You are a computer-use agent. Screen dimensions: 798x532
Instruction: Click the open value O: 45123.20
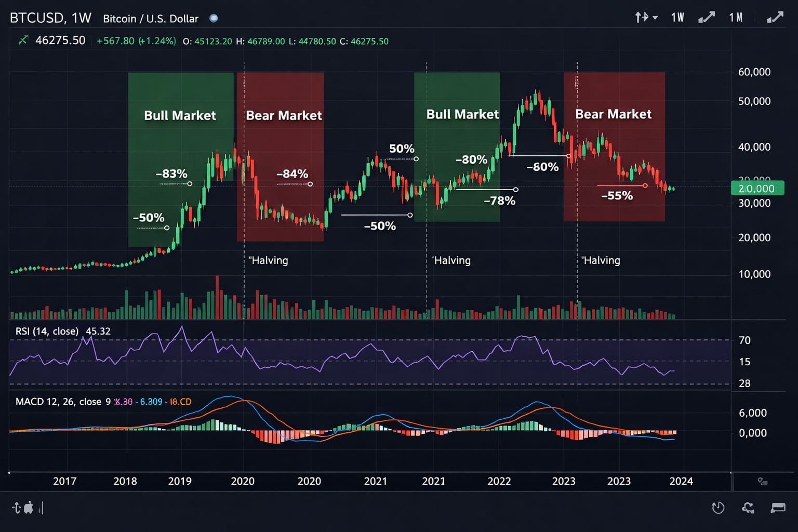207,41
